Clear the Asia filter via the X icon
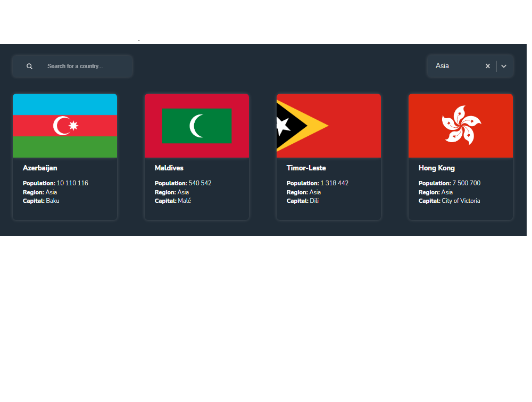Viewport: 532px width, 402px height. (488, 66)
